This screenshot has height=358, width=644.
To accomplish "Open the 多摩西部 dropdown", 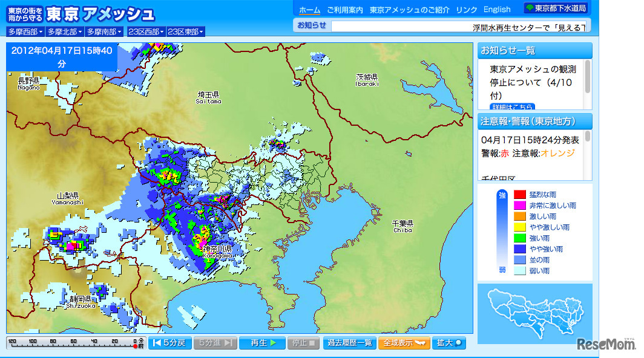I will [x=25, y=31].
